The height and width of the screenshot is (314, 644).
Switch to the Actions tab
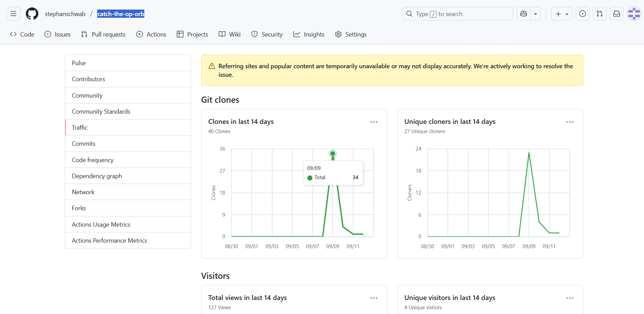tap(151, 34)
